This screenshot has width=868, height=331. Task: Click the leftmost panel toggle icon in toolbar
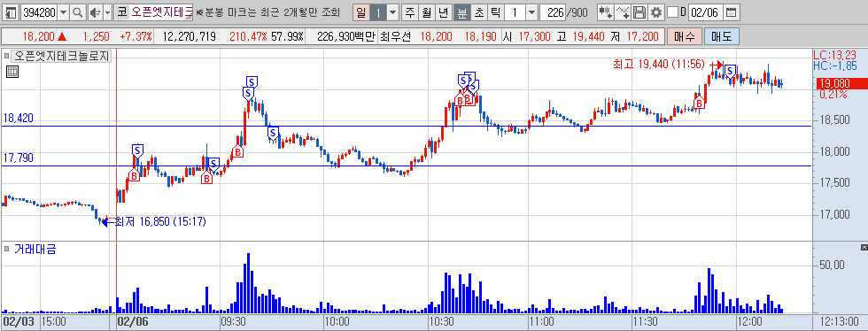pyautogui.click(x=11, y=12)
